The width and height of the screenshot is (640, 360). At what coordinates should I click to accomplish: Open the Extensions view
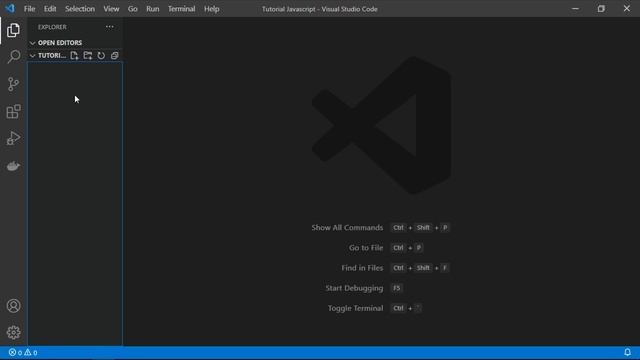point(13,111)
